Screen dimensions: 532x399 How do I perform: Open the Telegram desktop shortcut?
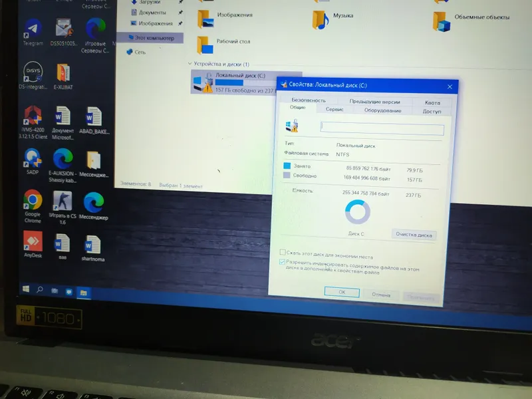[33, 32]
